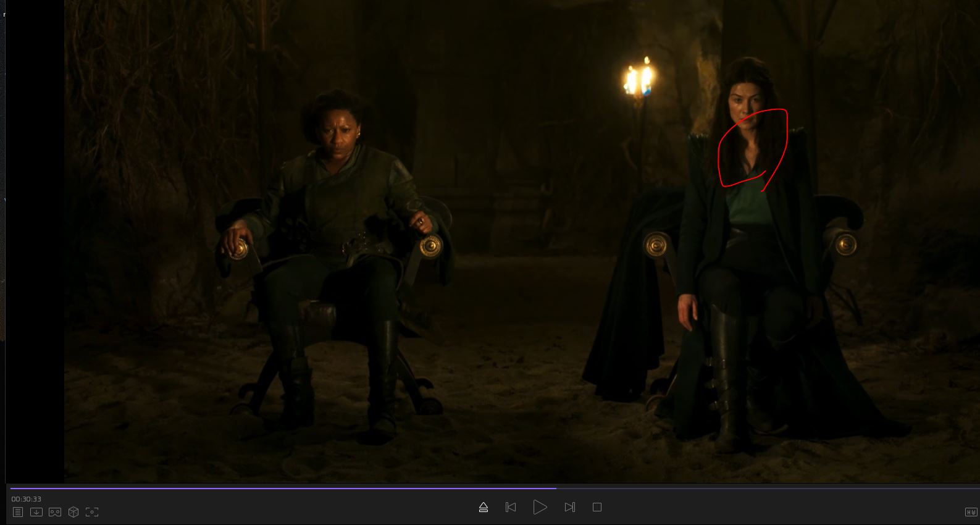
Task: Click the current playhead position on seek bar
Action: tap(556, 488)
